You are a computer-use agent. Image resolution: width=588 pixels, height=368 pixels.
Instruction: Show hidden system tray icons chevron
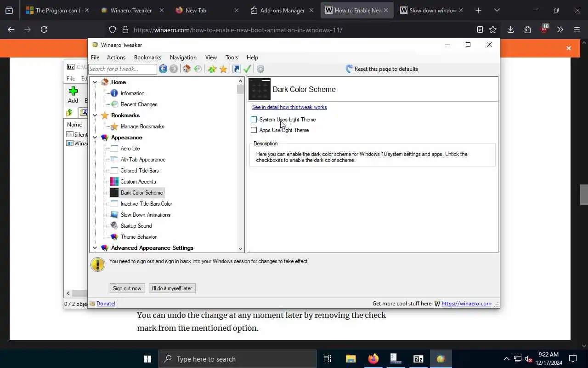(x=506, y=359)
